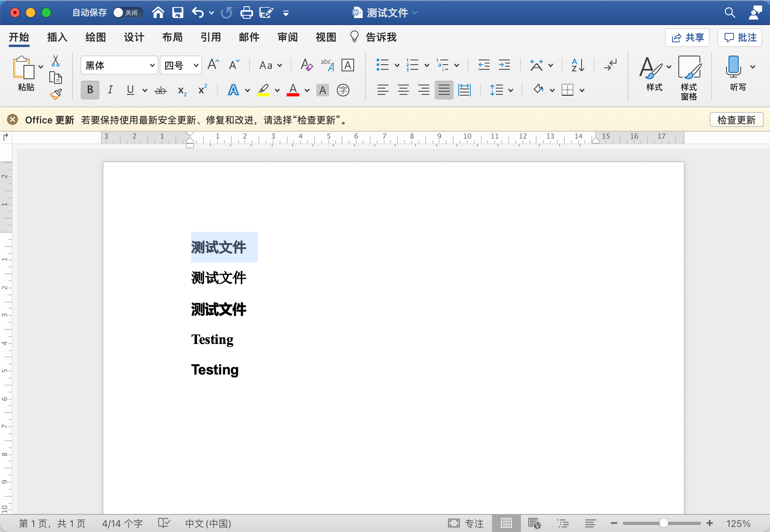770x532 pixels.
Task: Print the document with the printer icon
Action: [x=246, y=13]
